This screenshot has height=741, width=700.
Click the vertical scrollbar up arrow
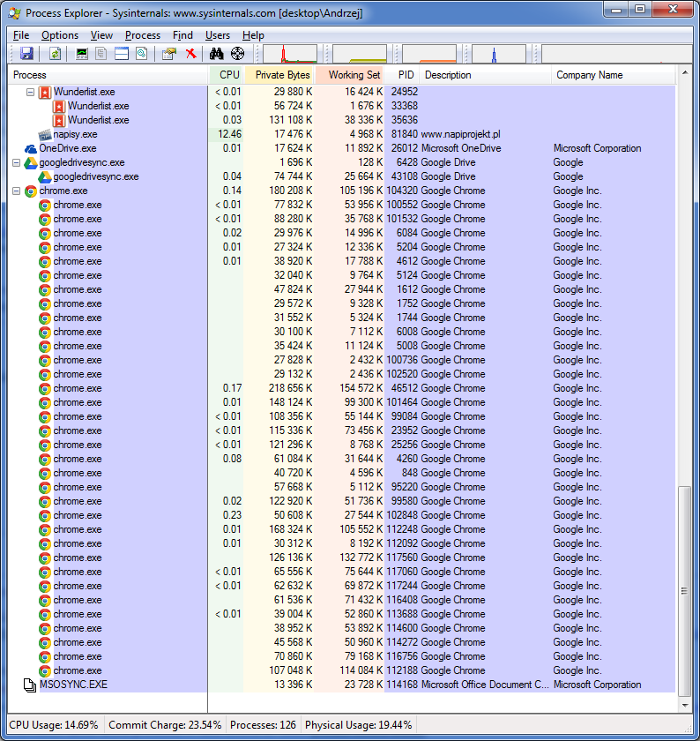coord(684,72)
